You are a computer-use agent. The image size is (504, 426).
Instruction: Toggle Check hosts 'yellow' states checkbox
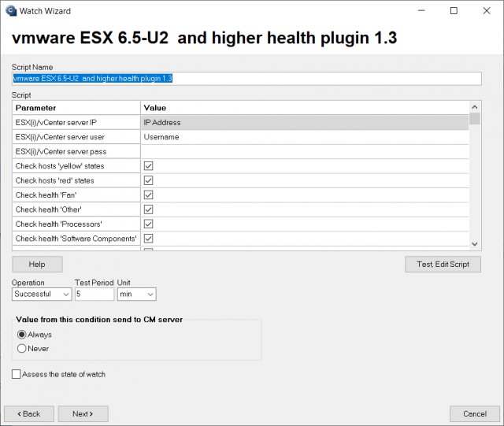pos(148,166)
